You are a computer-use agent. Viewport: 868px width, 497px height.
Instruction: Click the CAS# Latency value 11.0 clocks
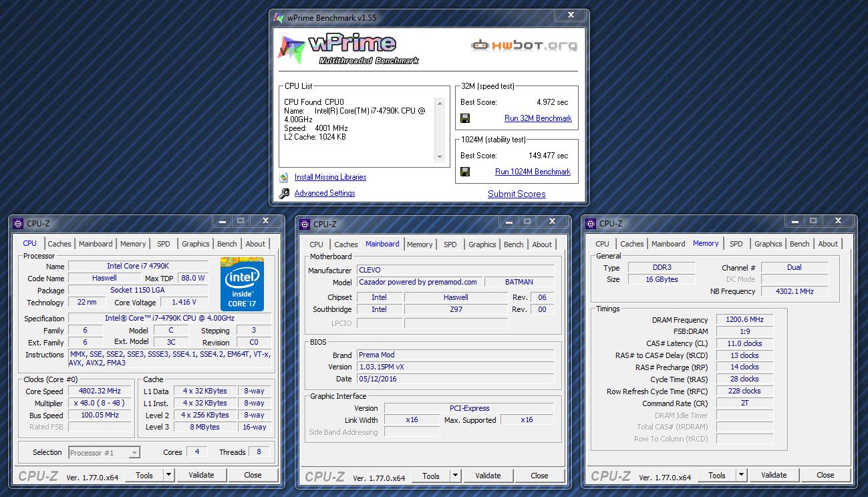coord(745,343)
